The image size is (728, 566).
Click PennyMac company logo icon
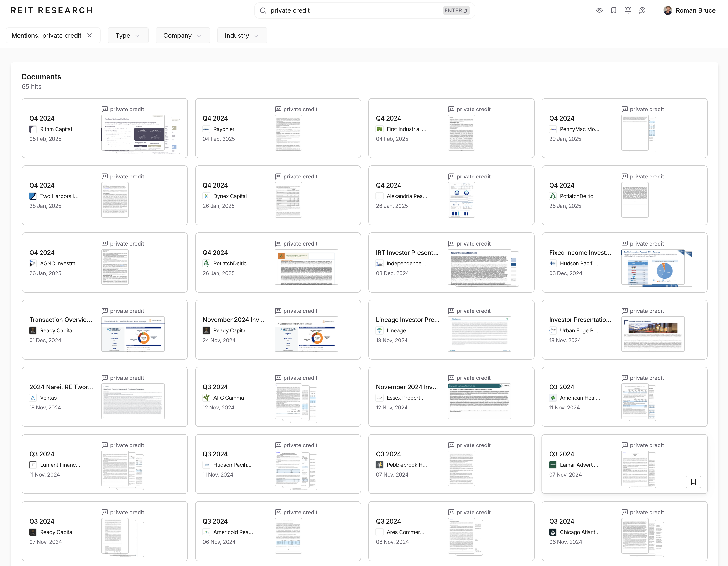pos(553,129)
